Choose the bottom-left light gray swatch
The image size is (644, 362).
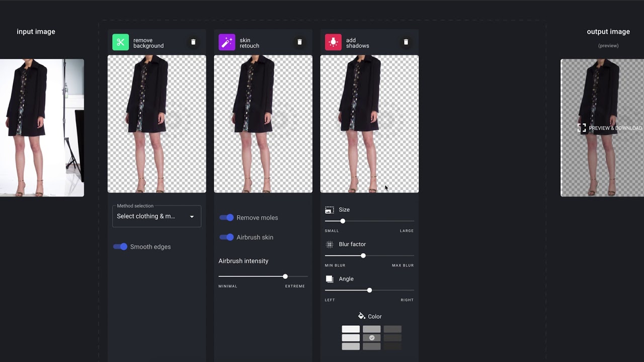point(351,346)
